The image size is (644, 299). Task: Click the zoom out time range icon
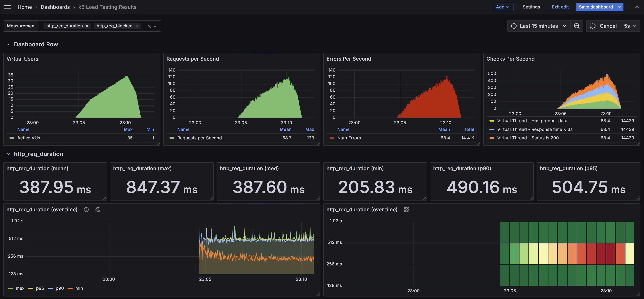[576, 26]
